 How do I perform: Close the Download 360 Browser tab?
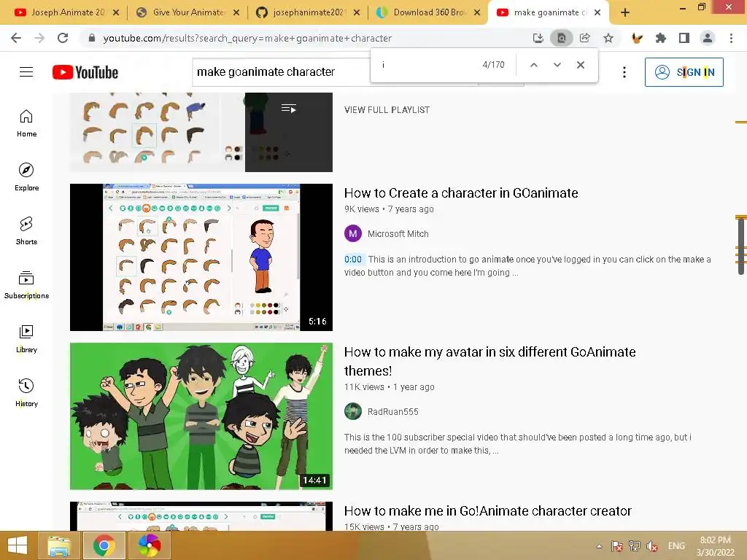tap(477, 13)
